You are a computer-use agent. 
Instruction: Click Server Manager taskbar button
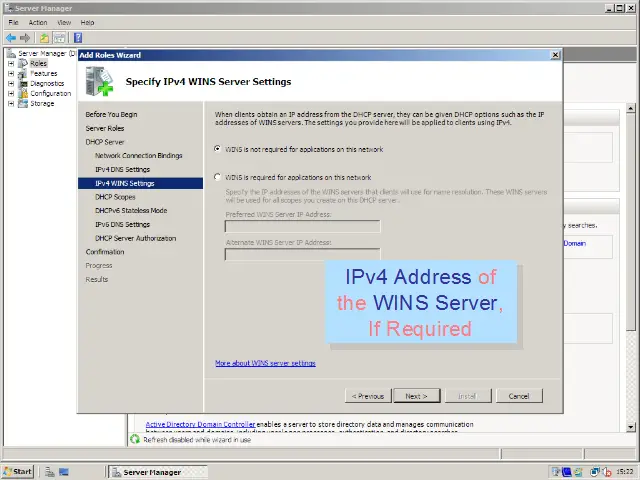coord(159,472)
